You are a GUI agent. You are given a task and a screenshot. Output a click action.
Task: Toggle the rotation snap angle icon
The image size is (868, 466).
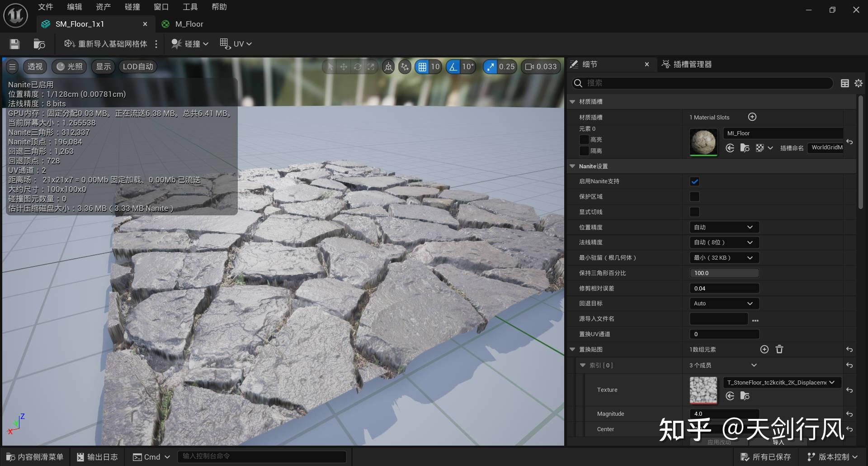[453, 67]
